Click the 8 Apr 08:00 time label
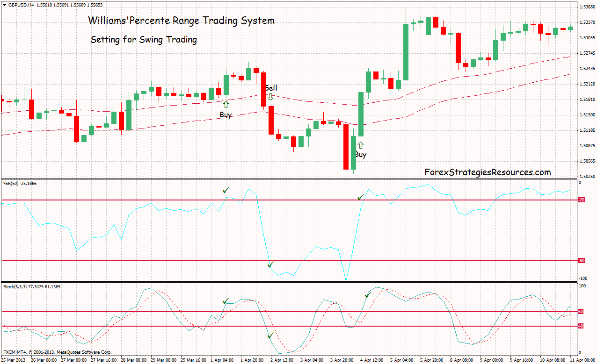Image resolution: width=597 pixels, height=364 pixels. click(462, 360)
